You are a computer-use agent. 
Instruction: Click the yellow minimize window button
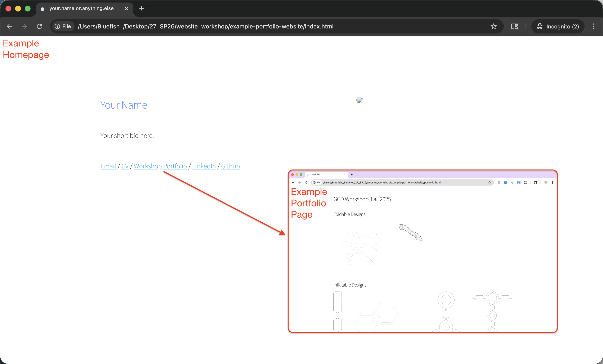(x=18, y=9)
